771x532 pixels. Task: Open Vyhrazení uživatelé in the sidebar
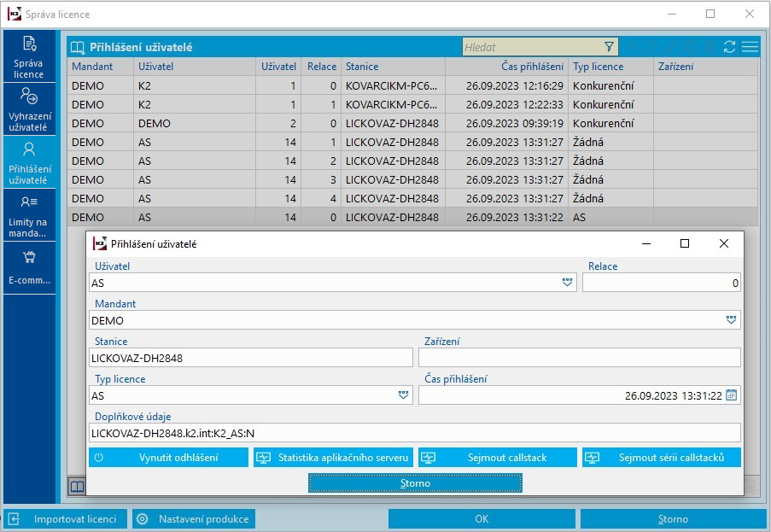click(x=29, y=109)
